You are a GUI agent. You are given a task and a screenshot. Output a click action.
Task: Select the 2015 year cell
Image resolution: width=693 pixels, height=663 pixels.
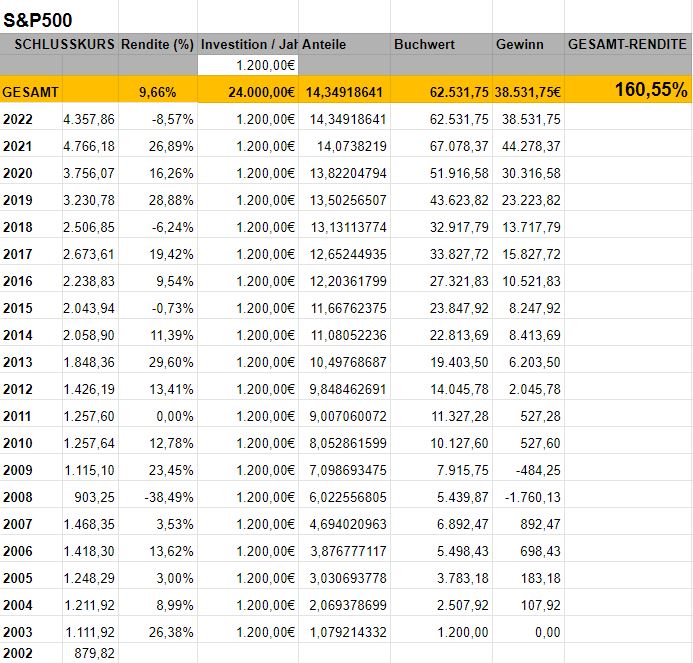(x=18, y=308)
